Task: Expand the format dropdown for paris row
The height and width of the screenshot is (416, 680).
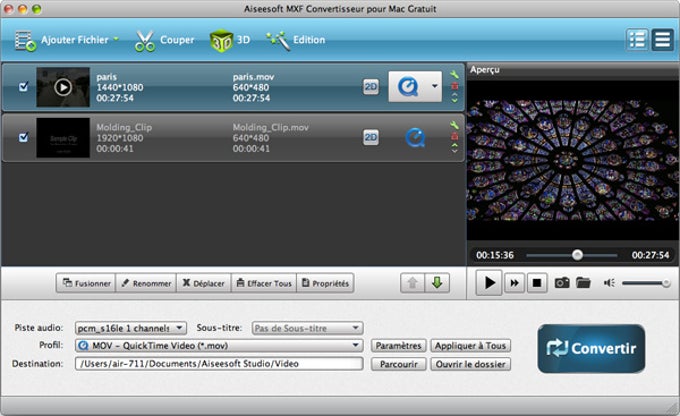Action: (434, 86)
